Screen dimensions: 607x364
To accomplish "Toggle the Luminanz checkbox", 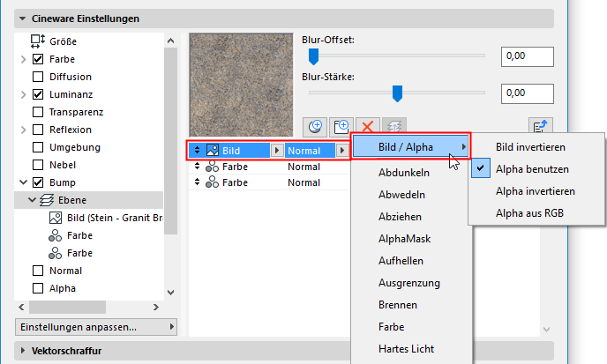I will pyautogui.click(x=38, y=94).
